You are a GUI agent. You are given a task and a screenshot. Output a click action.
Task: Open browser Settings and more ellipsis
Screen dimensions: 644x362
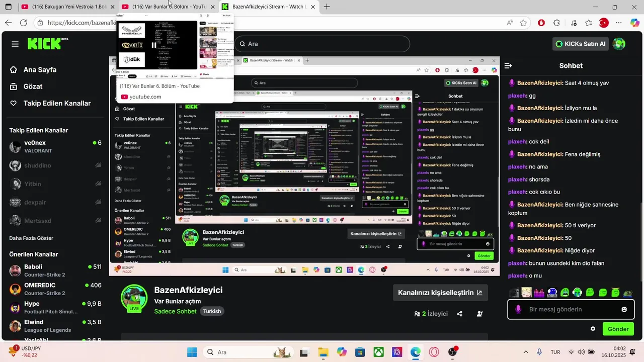[x=619, y=23]
